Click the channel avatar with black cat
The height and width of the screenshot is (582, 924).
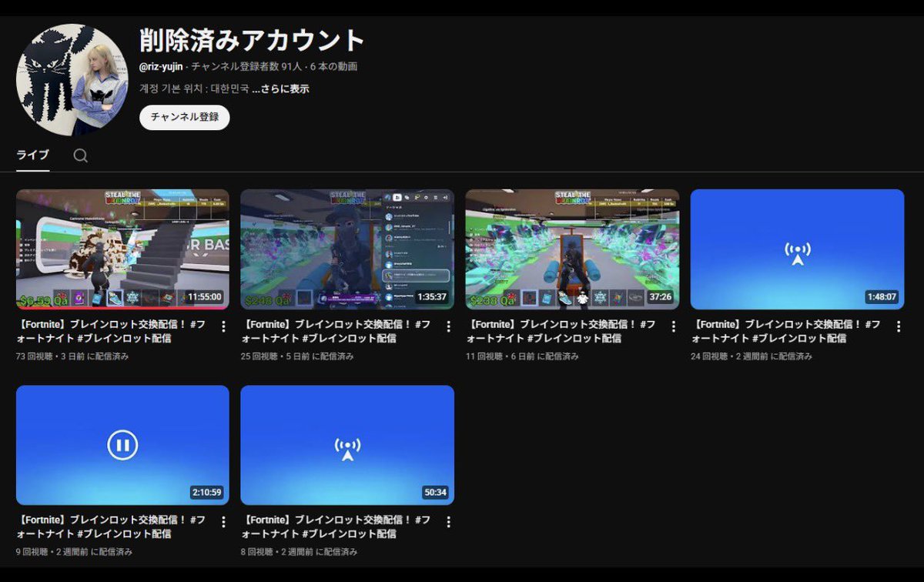(x=72, y=81)
